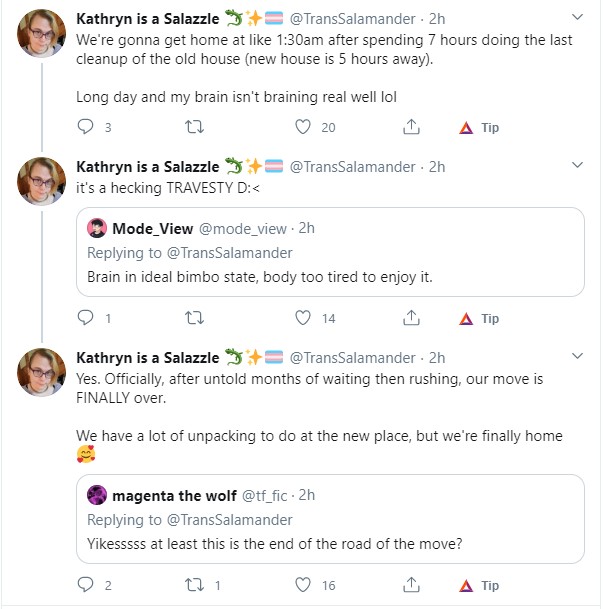Open @TransSalamander handle in third tweet
Image resolution: width=603 pixels, height=609 pixels.
pos(353,358)
